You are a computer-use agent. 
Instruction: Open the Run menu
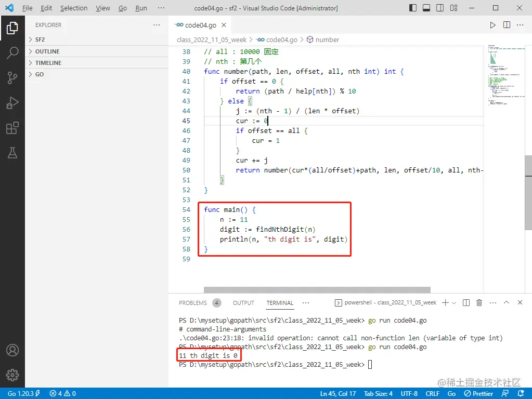[x=141, y=8]
